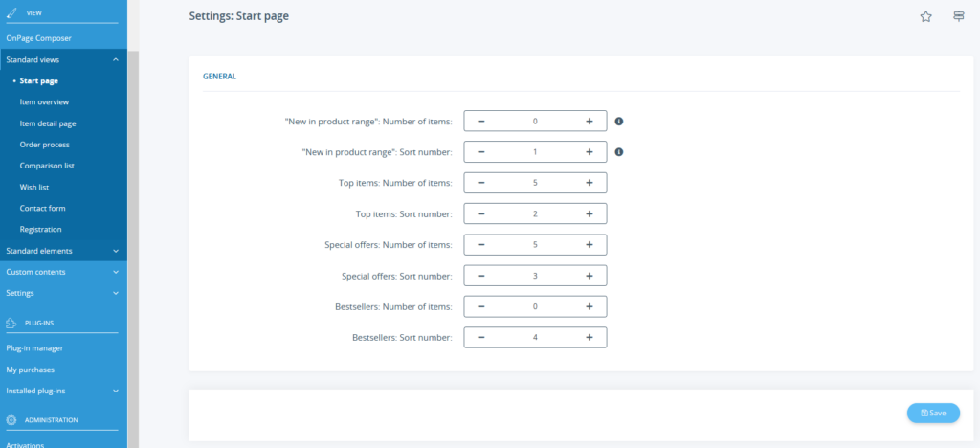
Task: Decrease Bestsellers Number of items
Action: pyautogui.click(x=480, y=306)
